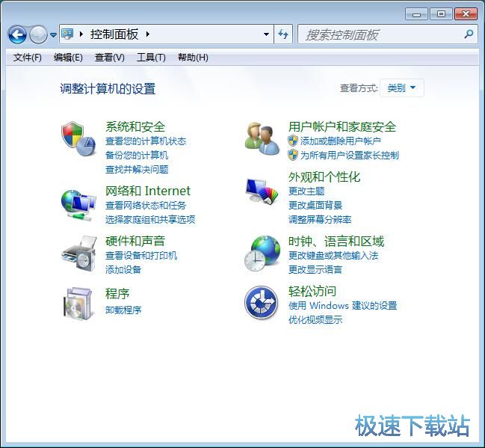Open the 系统和安全 heading link

(135, 126)
